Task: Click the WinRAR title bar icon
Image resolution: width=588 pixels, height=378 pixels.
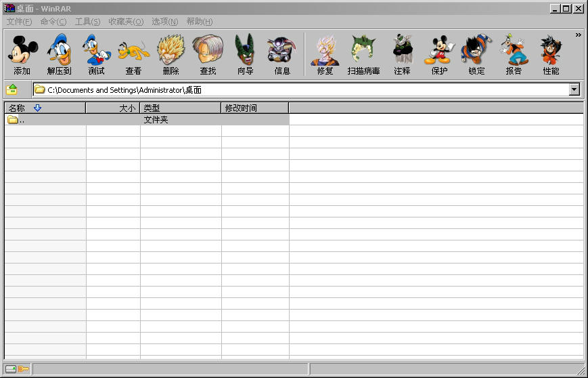Action: pyautogui.click(x=9, y=8)
